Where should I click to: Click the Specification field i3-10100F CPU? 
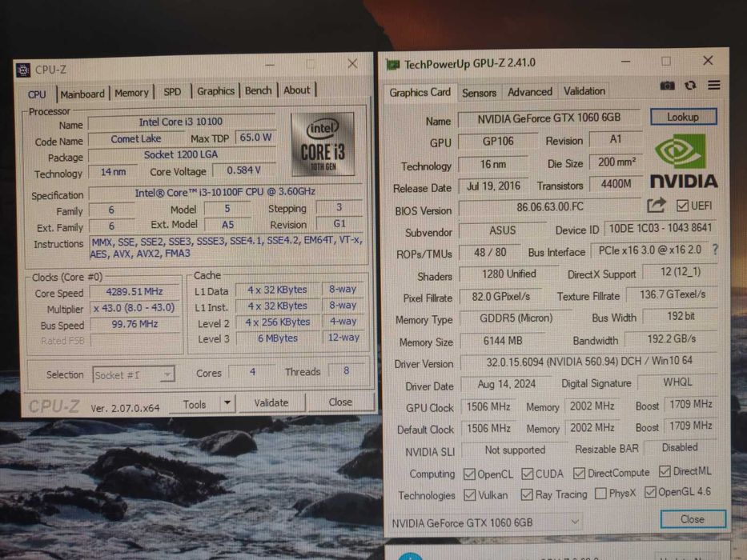click(225, 192)
